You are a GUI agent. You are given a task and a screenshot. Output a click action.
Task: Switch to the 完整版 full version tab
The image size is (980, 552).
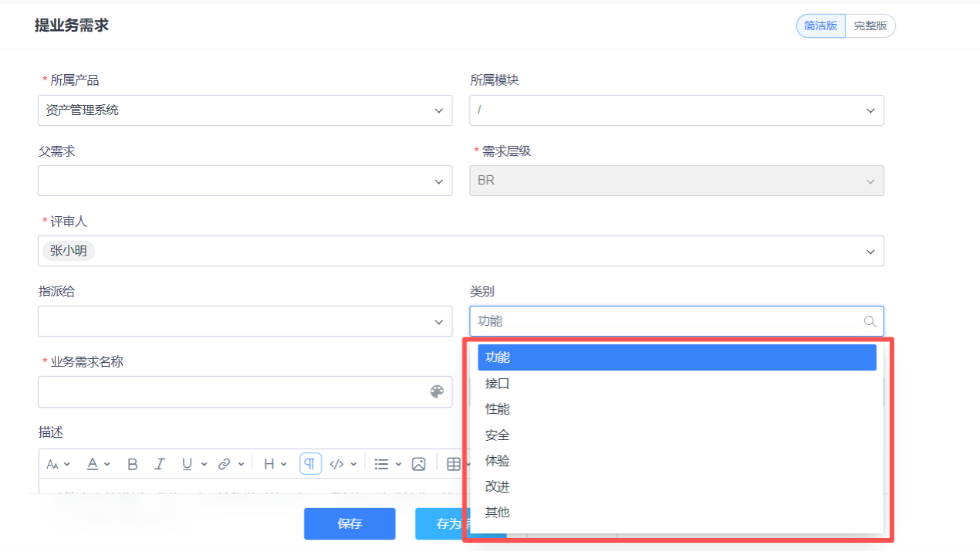[870, 25]
